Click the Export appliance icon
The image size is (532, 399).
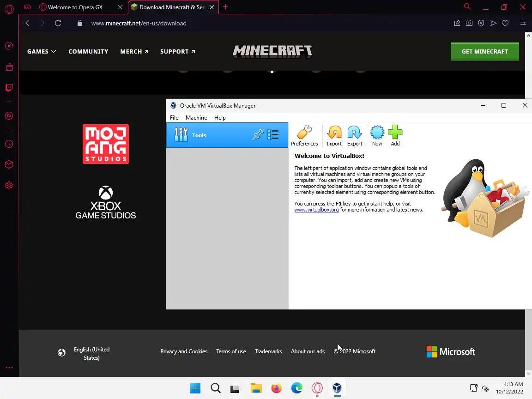click(355, 135)
